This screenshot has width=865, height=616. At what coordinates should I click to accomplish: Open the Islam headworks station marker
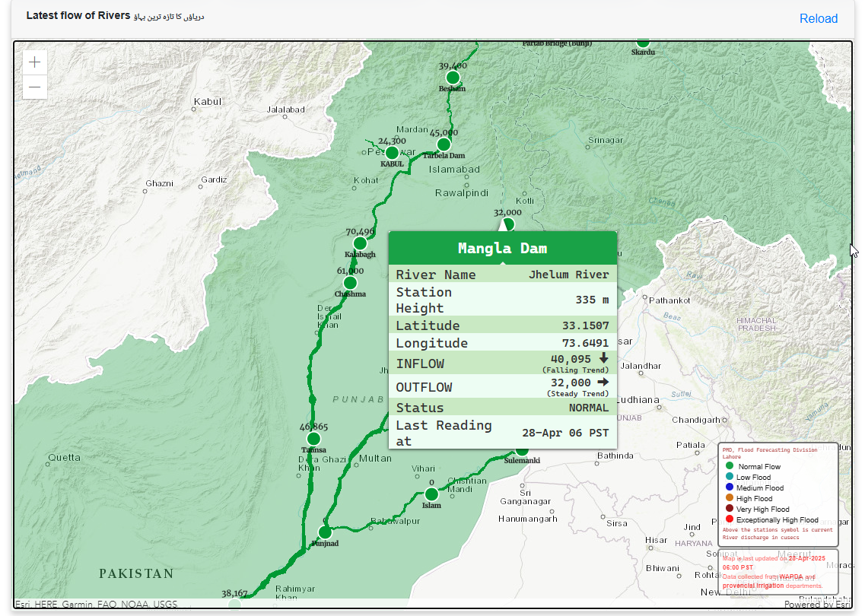tap(431, 494)
